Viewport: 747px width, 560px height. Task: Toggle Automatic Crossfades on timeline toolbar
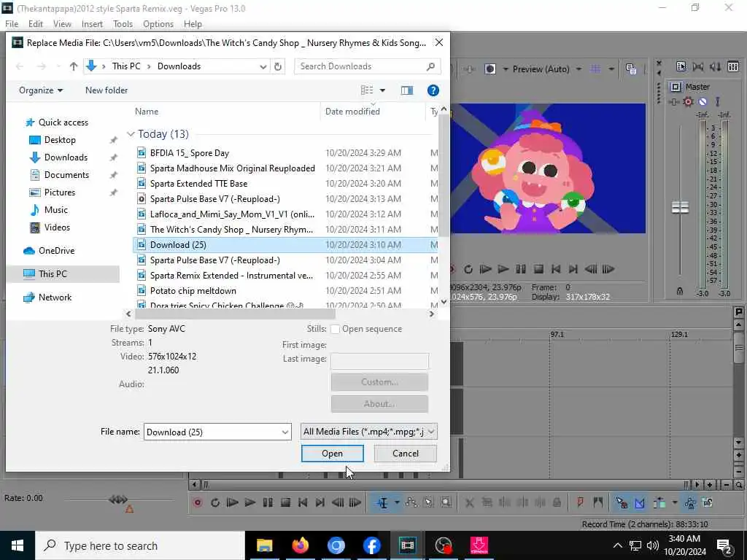[x=640, y=502]
